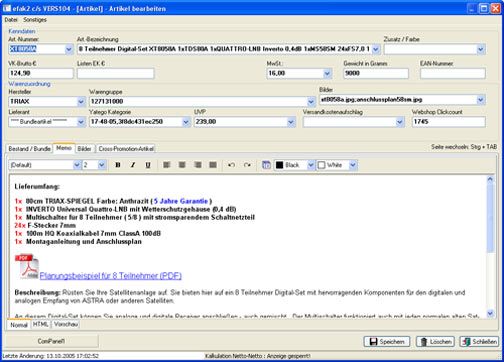
Task: Expand the Hersteller TRIAX dropdown
Action: (81, 101)
